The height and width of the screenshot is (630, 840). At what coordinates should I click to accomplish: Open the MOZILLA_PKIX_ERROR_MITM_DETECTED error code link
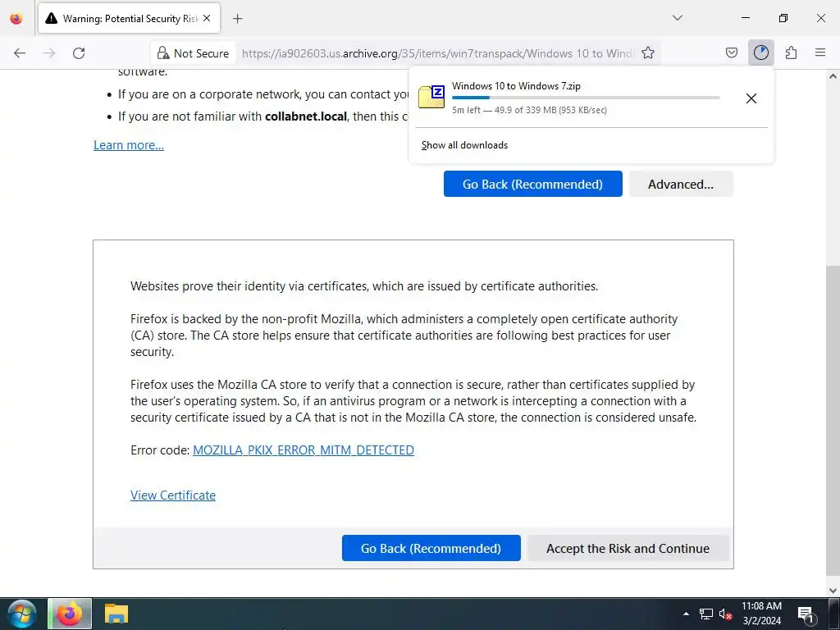(x=304, y=450)
